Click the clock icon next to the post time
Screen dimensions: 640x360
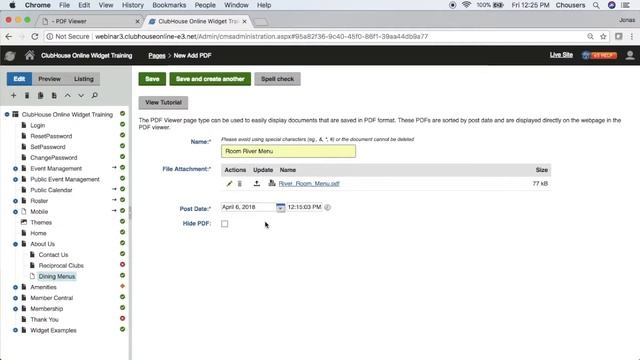[x=327, y=207]
